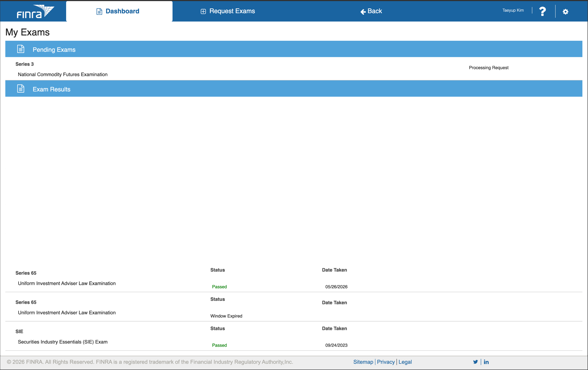Click the FINRA copyright notice text
The image size is (588, 370).
point(150,362)
